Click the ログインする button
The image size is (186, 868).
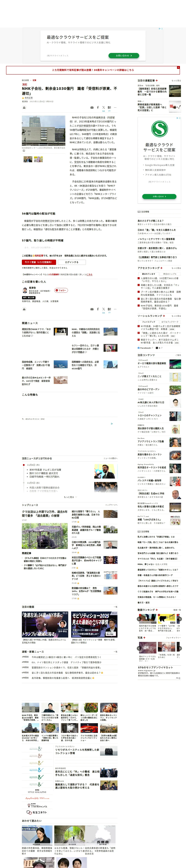coord(72,262)
